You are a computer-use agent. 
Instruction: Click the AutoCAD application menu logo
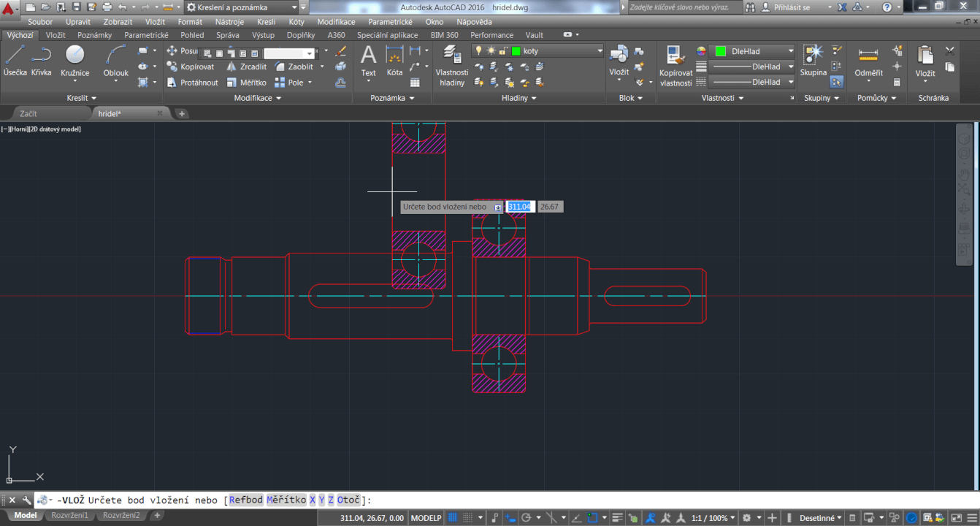coord(9,9)
